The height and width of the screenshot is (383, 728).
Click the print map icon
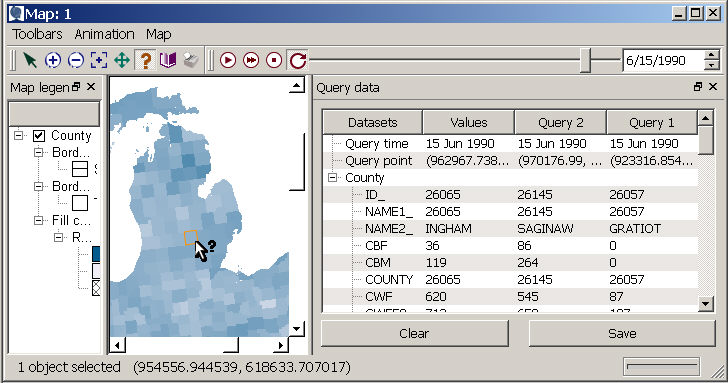click(191, 60)
